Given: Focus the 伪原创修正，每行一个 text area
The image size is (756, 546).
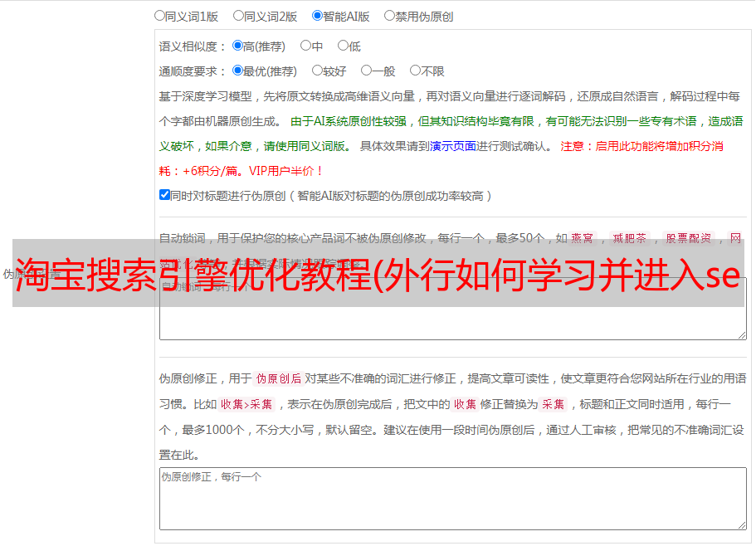Looking at the screenshot, I should tap(453, 499).
